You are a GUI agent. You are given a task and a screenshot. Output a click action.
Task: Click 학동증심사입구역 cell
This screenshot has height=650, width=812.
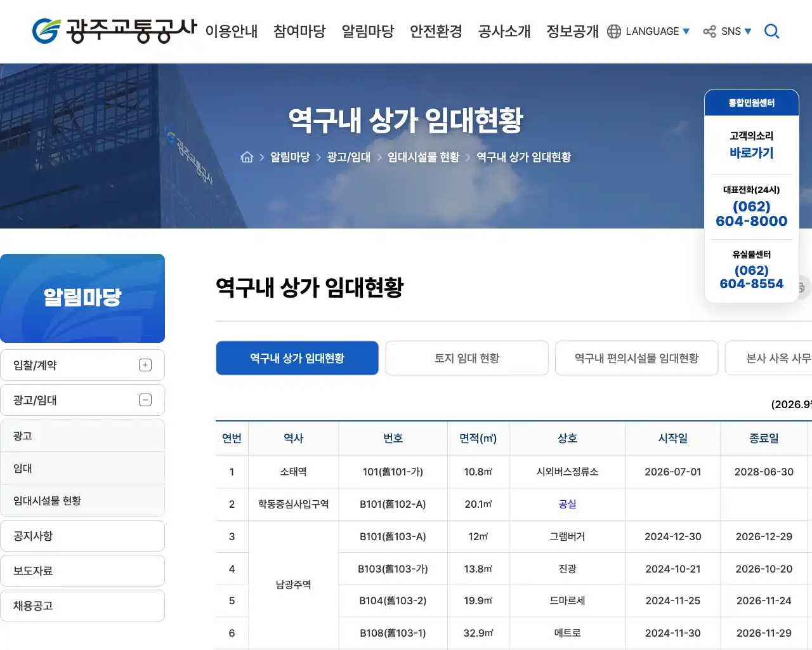293,504
